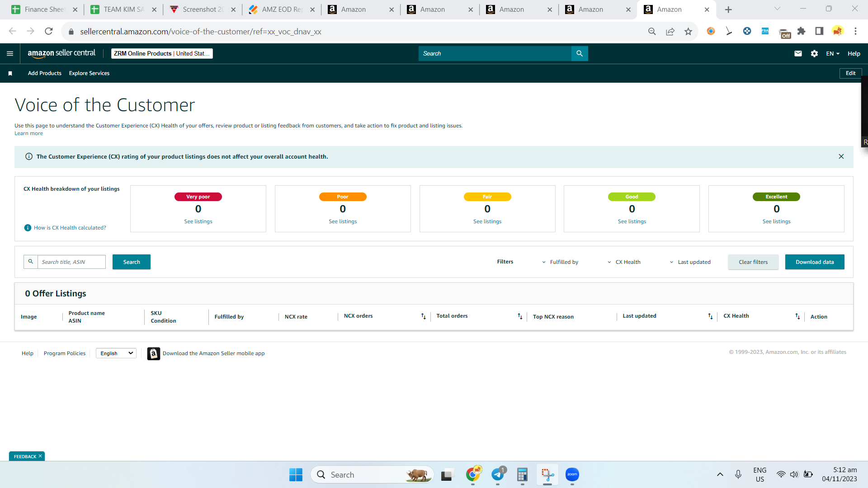
Task: Click the Clear filters button
Action: (753, 262)
